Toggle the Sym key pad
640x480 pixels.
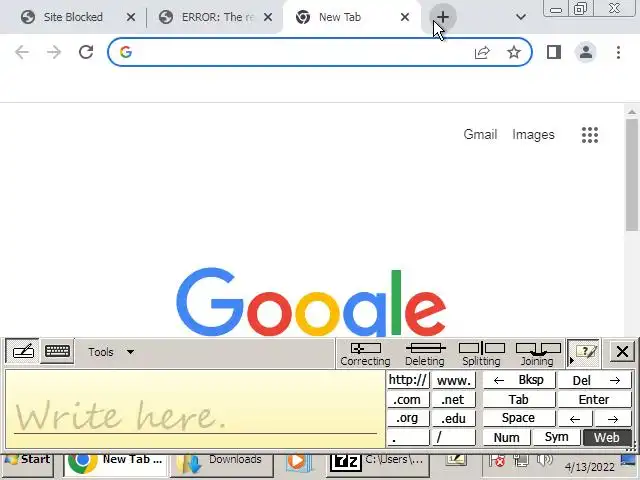(x=557, y=438)
